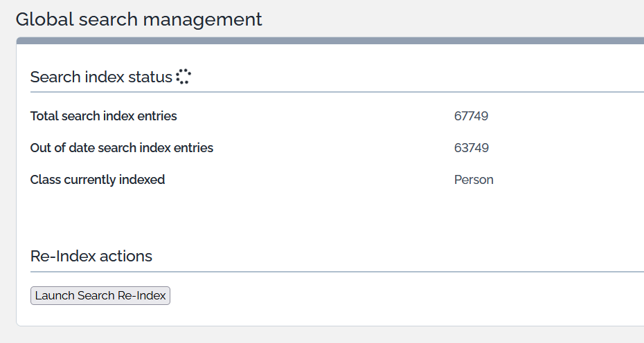The image size is (644, 343).
Task: Click the Re-Index actions section heading
Action: pyautogui.click(x=91, y=256)
